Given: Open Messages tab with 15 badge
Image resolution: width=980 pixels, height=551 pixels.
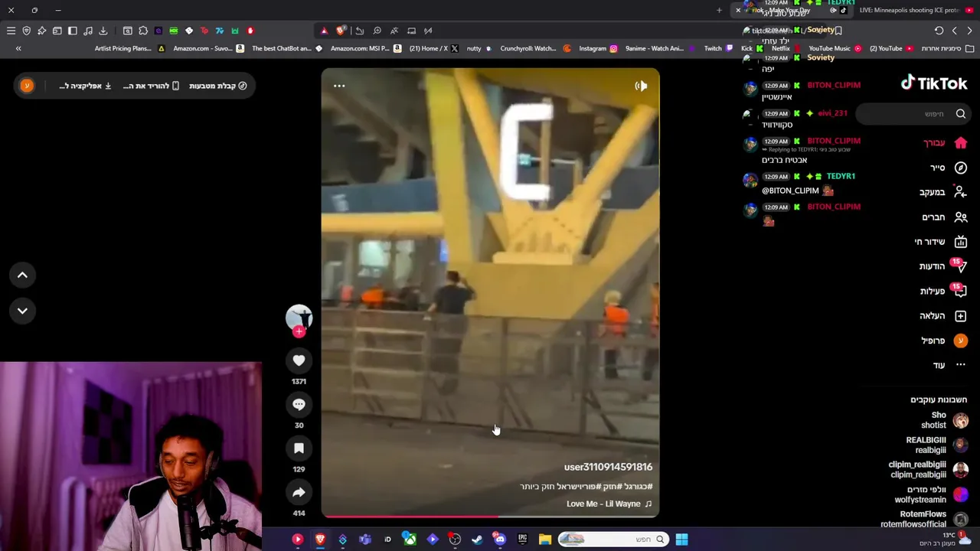Looking at the screenshot, I should pyautogui.click(x=943, y=266).
